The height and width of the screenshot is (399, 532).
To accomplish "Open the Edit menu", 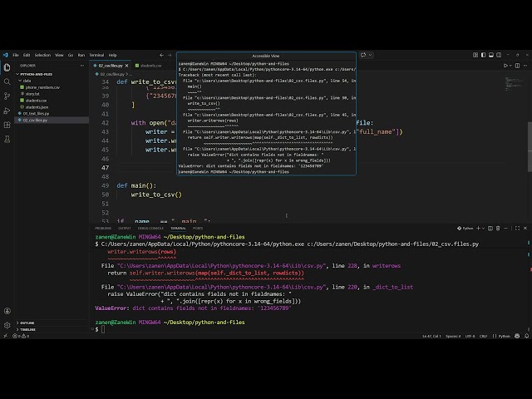I will (x=27, y=55).
